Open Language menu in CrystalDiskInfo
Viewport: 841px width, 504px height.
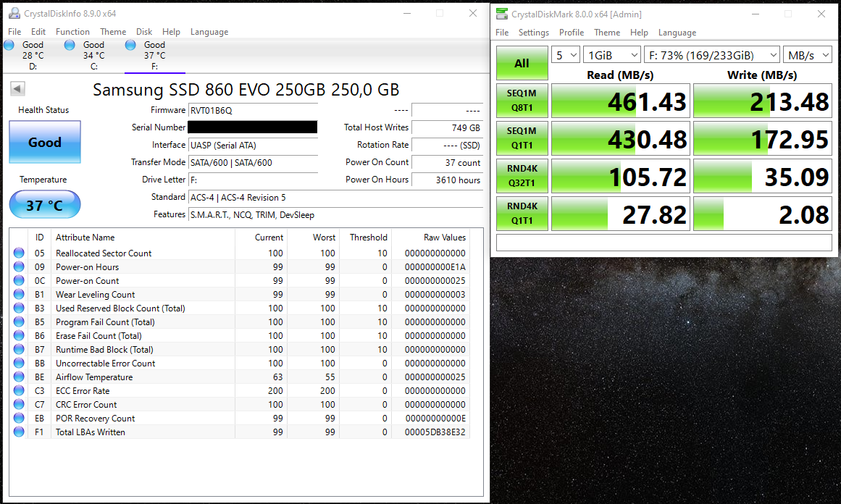[x=209, y=32]
